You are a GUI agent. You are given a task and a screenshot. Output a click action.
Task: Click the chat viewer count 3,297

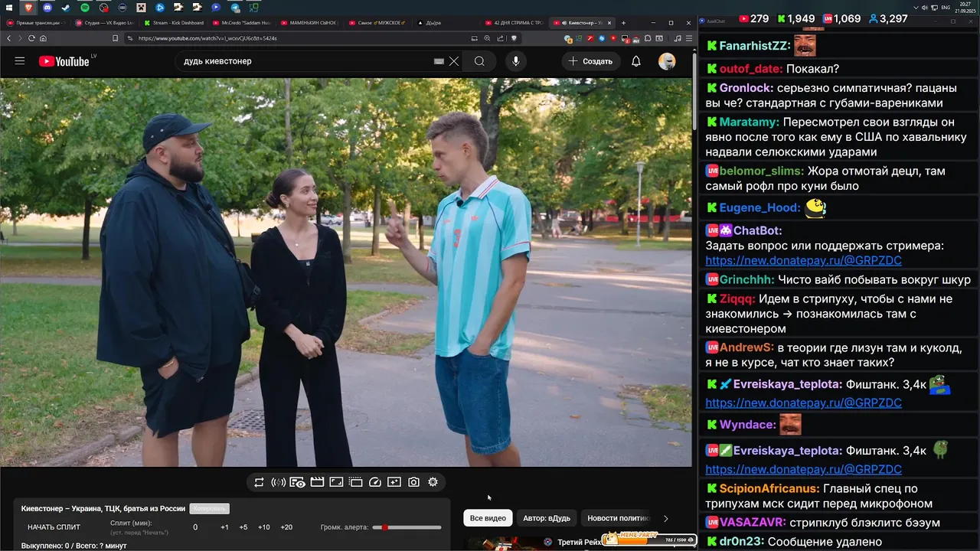(x=888, y=18)
